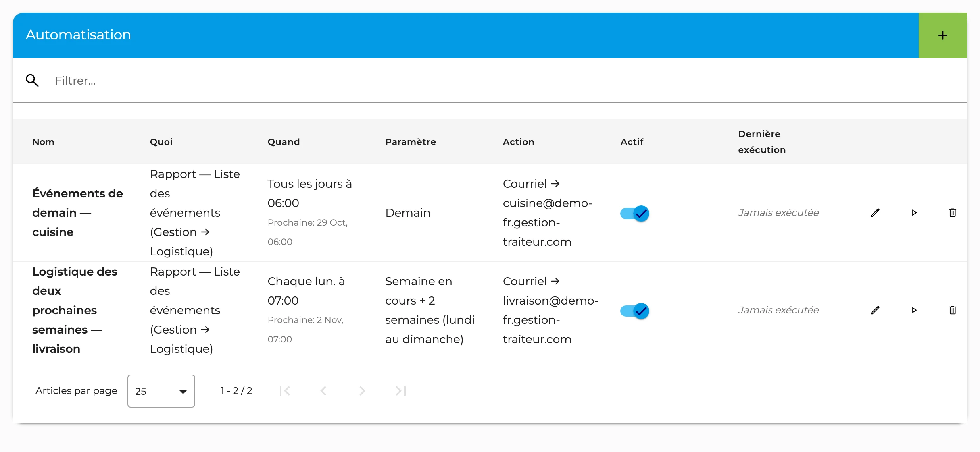Disable the livraison automation Actif toggle
Screen dimensions: 980x452
click(x=634, y=311)
